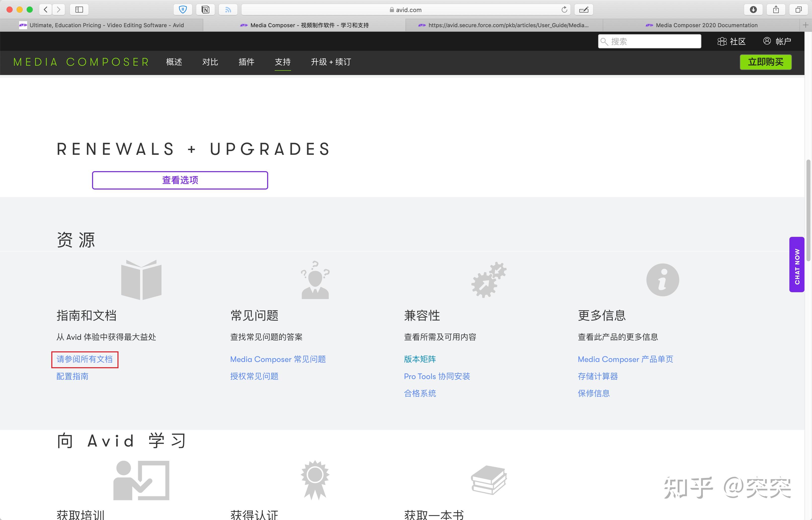
Task: Click the 查看选项 outlined button
Action: (x=180, y=180)
